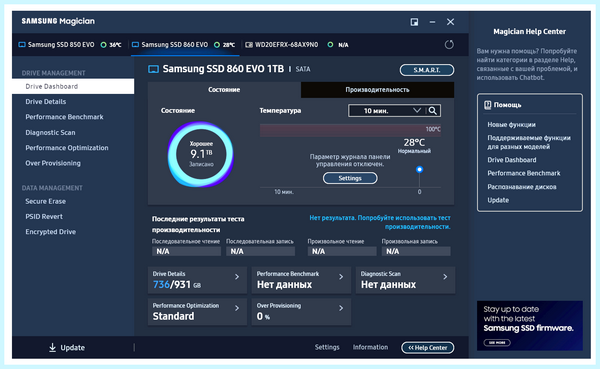Click the Standard optimization value
This screenshot has width=600, height=369.
173,316
